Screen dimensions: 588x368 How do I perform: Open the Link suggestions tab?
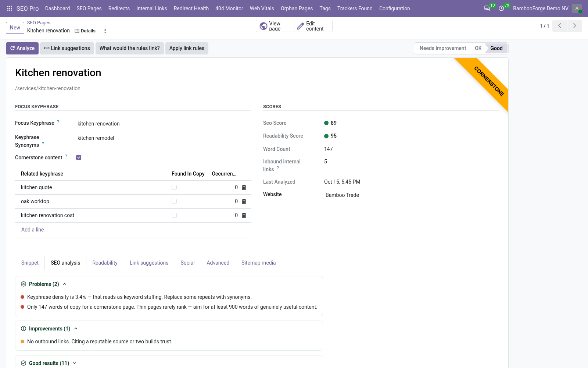click(x=149, y=263)
